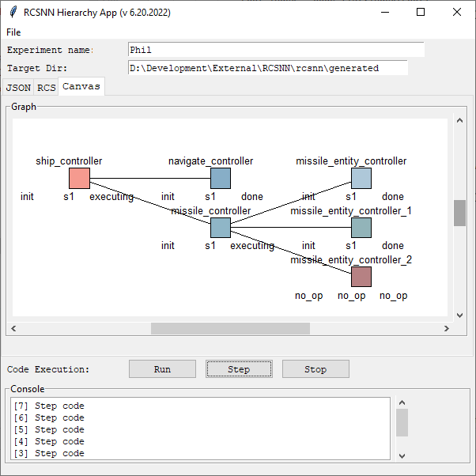Click the Experiment name input field
The image size is (476, 476).
[x=276, y=50]
